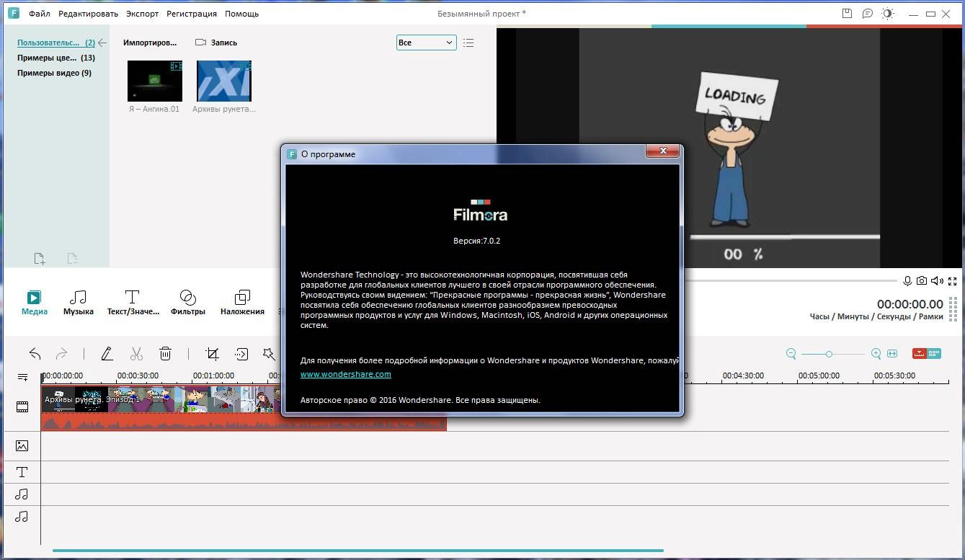Click the timeline zoom slider handle
Viewport: 965px width, 560px height.
pos(830,354)
